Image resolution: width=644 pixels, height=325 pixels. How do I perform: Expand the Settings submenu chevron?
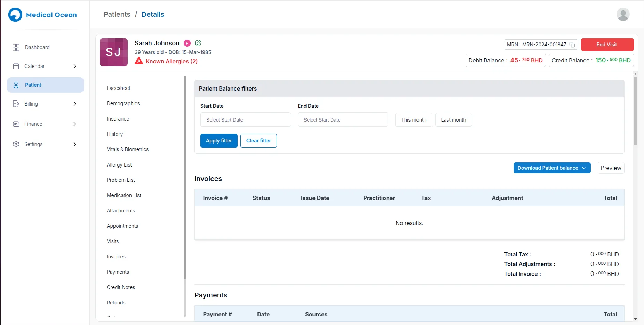75,144
